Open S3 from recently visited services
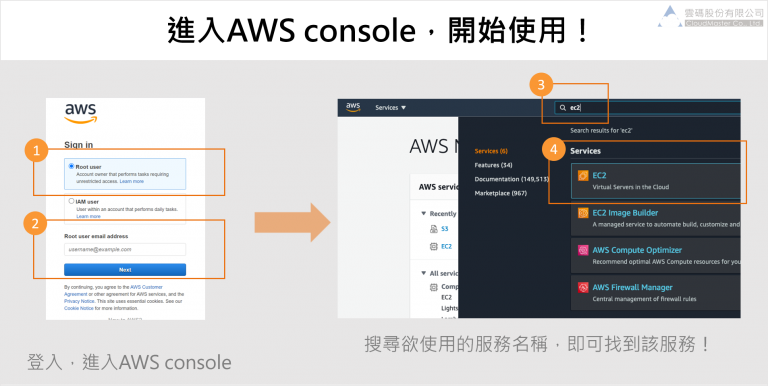This screenshot has height=386, width=768. (x=445, y=229)
